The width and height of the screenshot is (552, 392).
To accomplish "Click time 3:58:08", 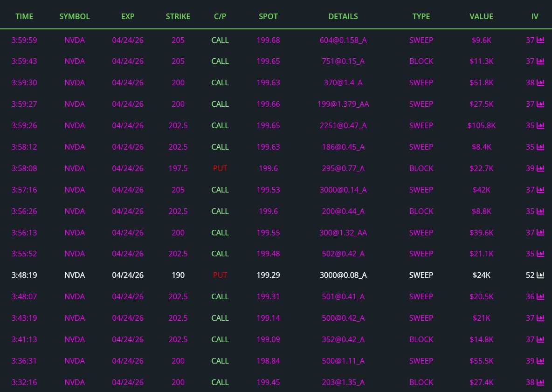I will [x=24, y=169].
